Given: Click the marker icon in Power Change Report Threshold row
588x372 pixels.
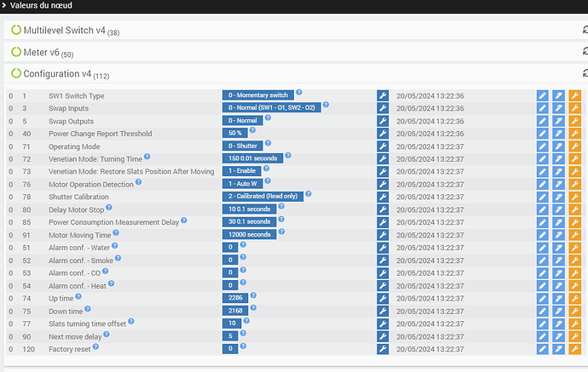Looking at the screenshot, I should coord(558,134).
